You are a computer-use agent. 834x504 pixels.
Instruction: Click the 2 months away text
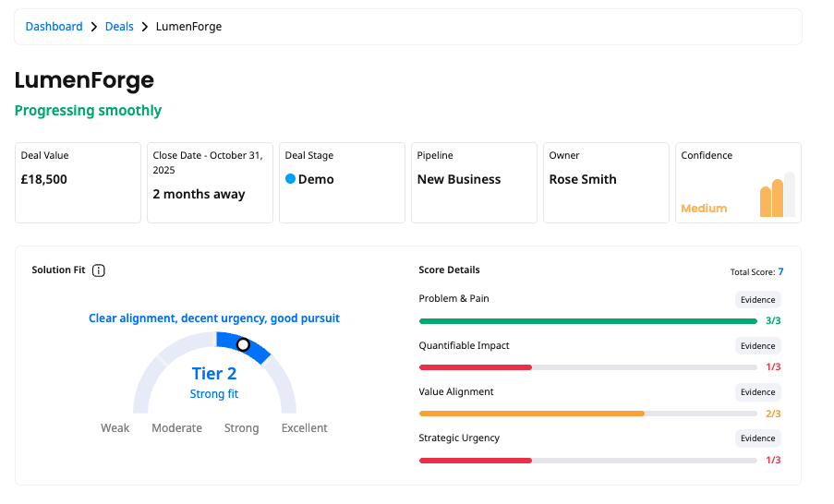[x=199, y=194]
